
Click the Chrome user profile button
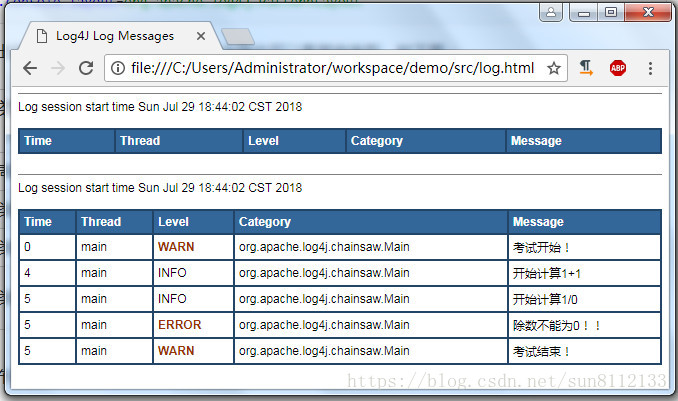[551, 12]
